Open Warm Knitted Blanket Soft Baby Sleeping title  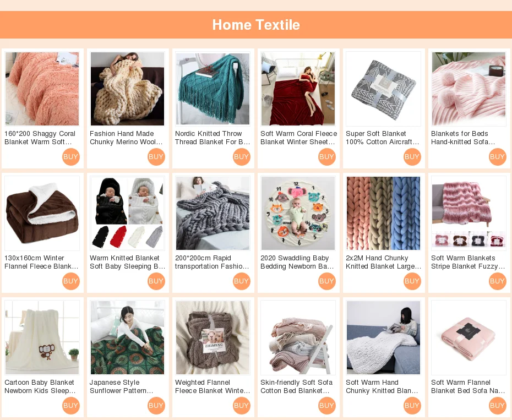127,262
